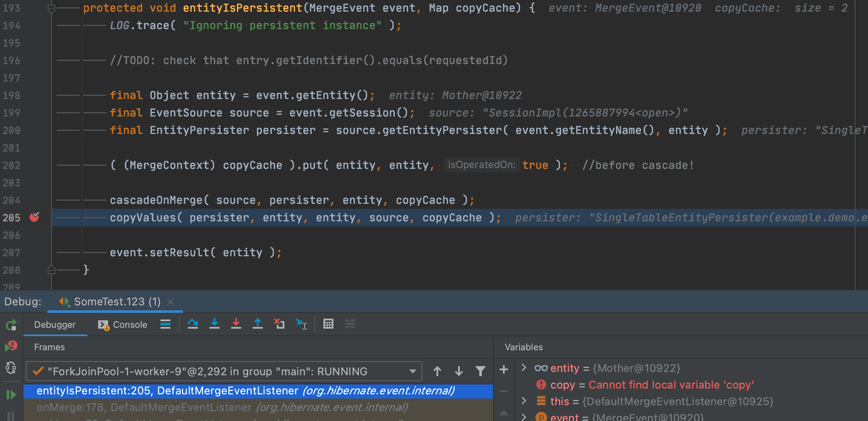Collapse the method fold marker at line 193

[x=52, y=8]
